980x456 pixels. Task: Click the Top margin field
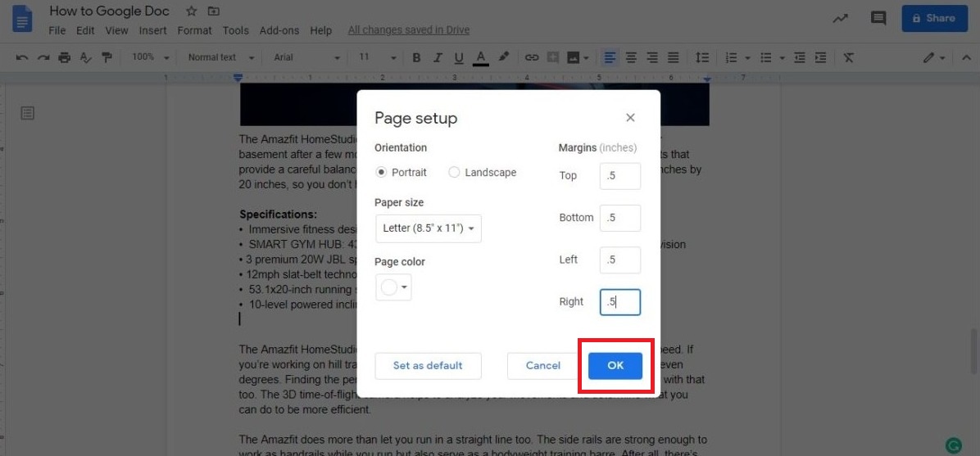[620, 176]
